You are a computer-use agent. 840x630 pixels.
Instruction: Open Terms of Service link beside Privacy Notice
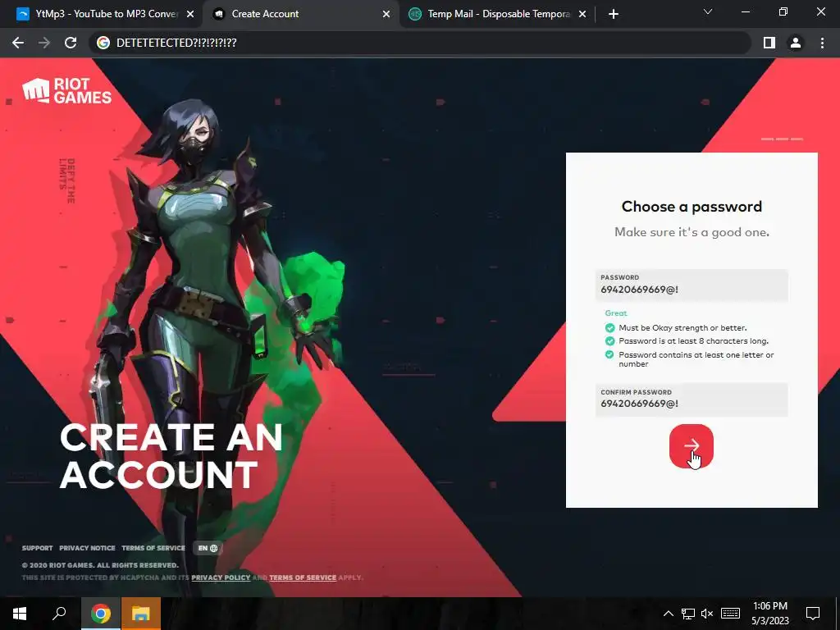click(x=153, y=548)
